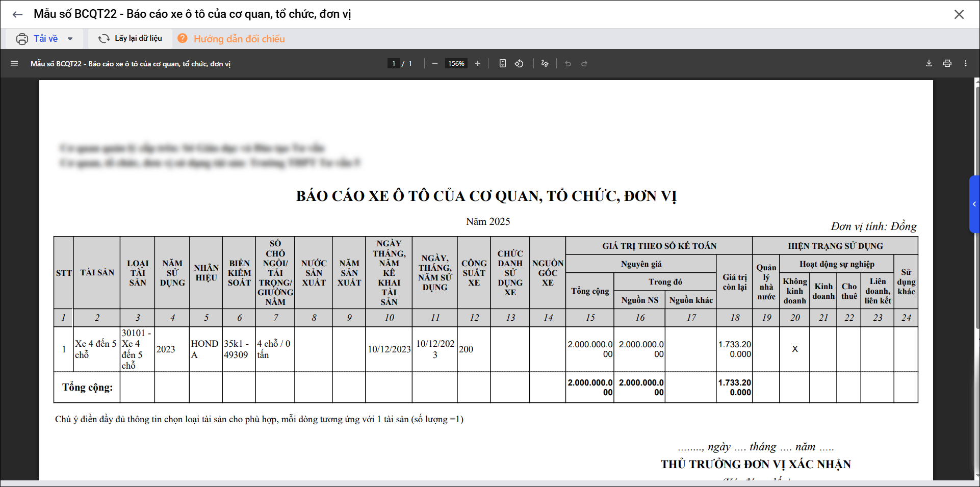The image size is (980, 487).
Task: Open the PDF sidebar hamburger menu
Action: pyautogui.click(x=14, y=64)
